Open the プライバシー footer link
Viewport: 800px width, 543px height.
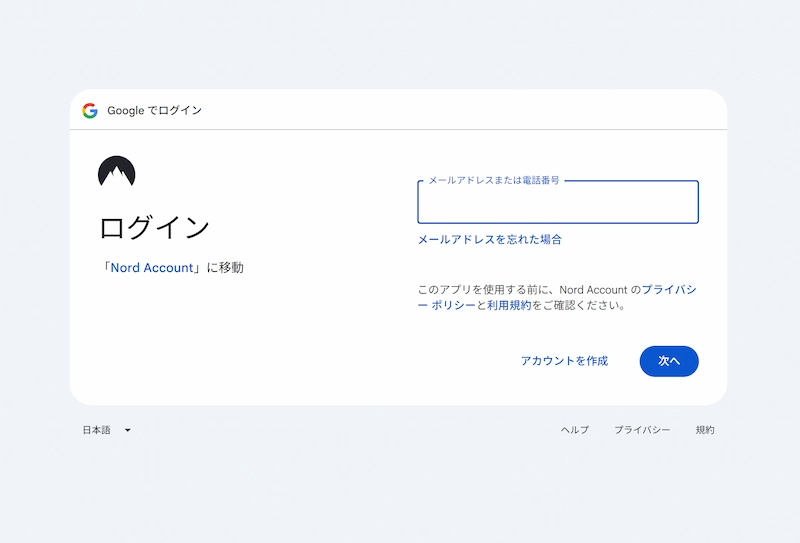pos(642,430)
